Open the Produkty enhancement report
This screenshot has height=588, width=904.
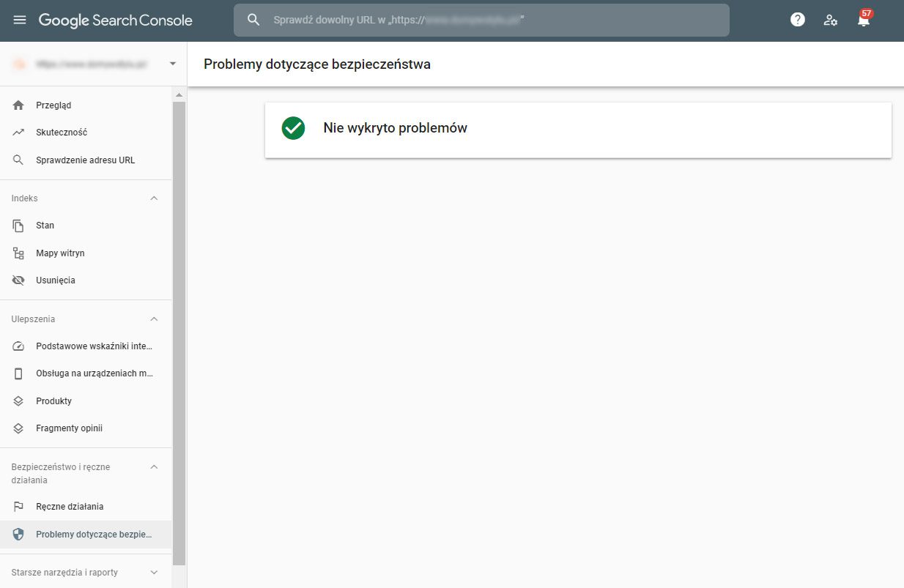pyautogui.click(x=86, y=401)
